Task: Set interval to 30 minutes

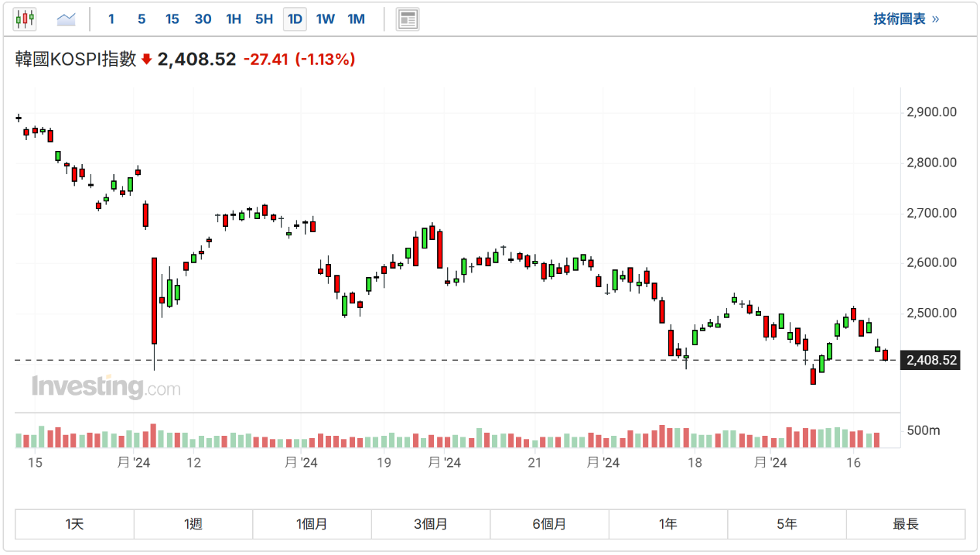Action: pyautogui.click(x=203, y=19)
